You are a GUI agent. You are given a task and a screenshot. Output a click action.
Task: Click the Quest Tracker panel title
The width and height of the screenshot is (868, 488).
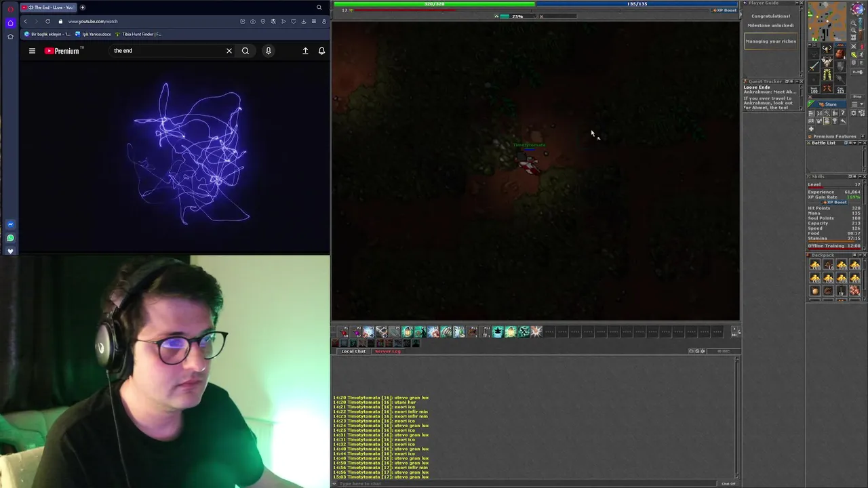766,81
